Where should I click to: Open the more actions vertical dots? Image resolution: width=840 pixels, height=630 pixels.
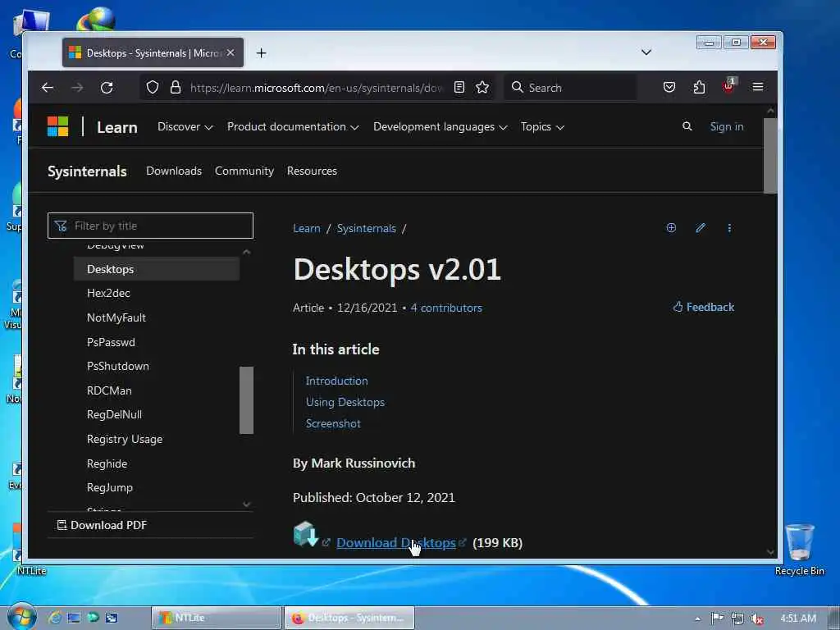pyautogui.click(x=729, y=228)
